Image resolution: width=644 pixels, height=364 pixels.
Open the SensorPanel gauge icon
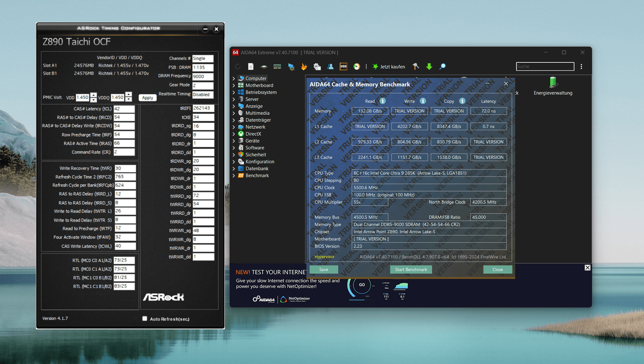[x=357, y=66]
